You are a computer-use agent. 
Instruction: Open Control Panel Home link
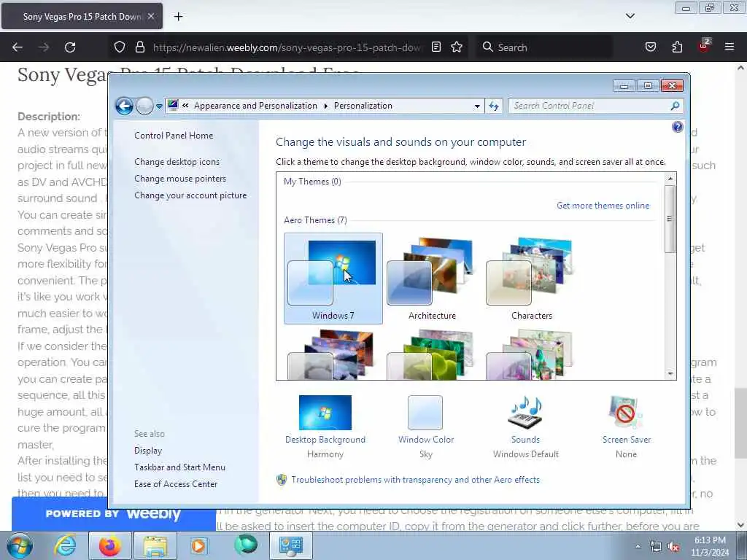tap(174, 136)
